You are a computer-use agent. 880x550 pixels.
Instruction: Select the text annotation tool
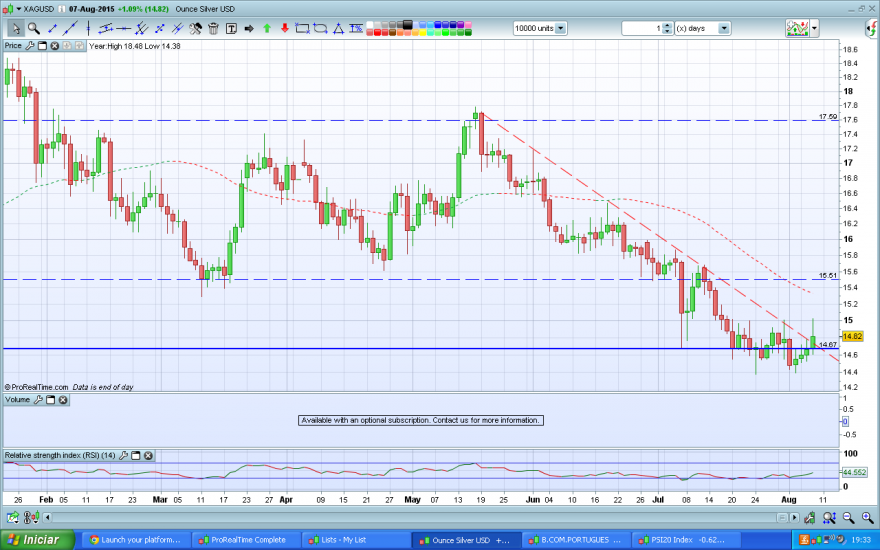click(x=231, y=28)
